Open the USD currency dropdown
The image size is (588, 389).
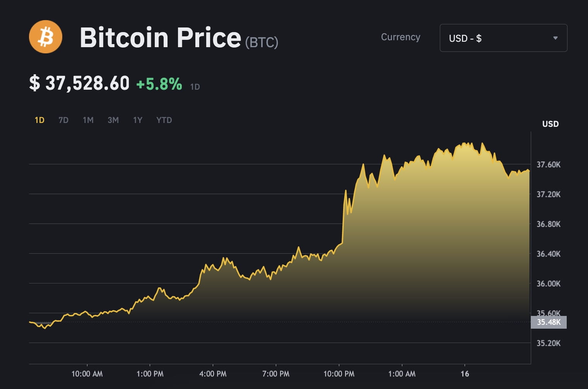tap(503, 38)
